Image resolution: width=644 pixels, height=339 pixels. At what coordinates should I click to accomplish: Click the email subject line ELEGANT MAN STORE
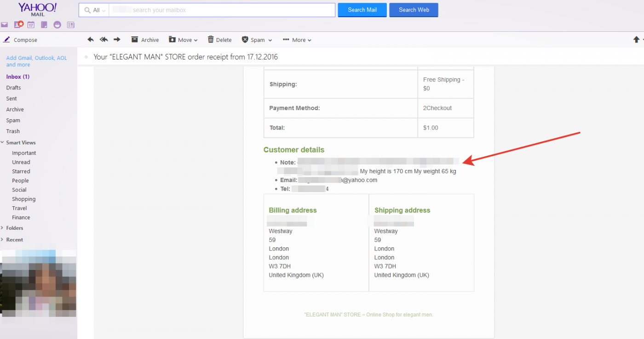point(186,57)
